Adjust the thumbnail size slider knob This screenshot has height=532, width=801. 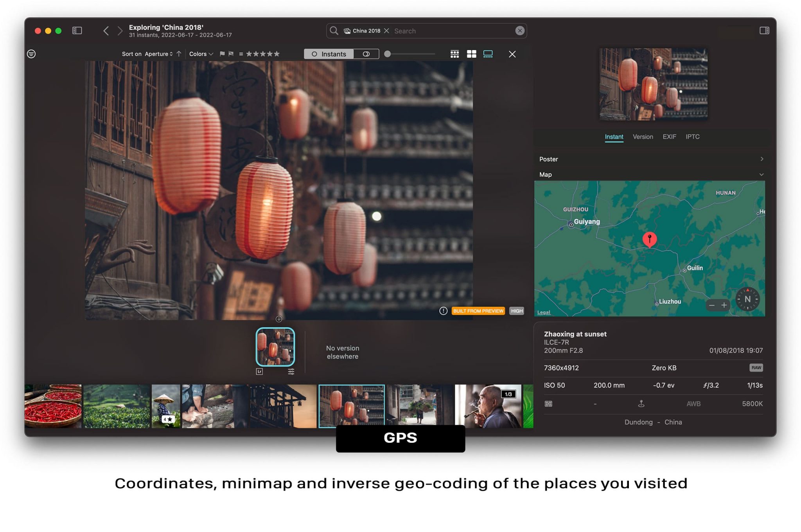pyautogui.click(x=387, y=54)
